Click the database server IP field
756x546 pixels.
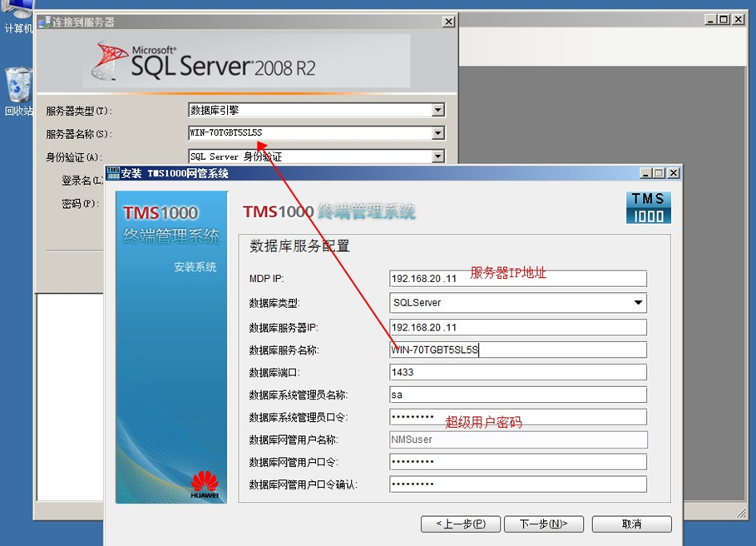[x=518, y=327]
